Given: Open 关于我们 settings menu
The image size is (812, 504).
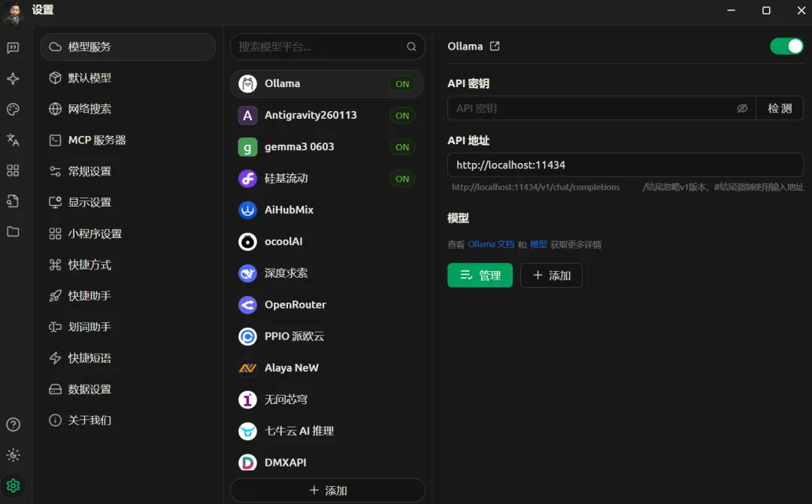Looking at the screenshot, I should (128, 420).
